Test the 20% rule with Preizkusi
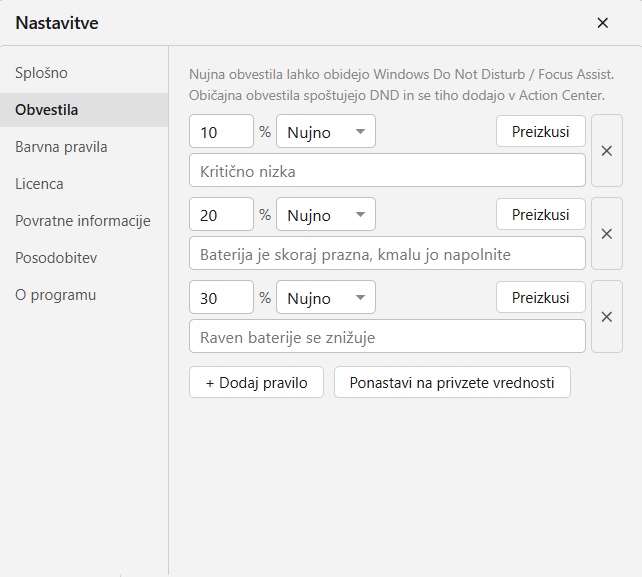This screenshot has width=642, height=577. 540,214
